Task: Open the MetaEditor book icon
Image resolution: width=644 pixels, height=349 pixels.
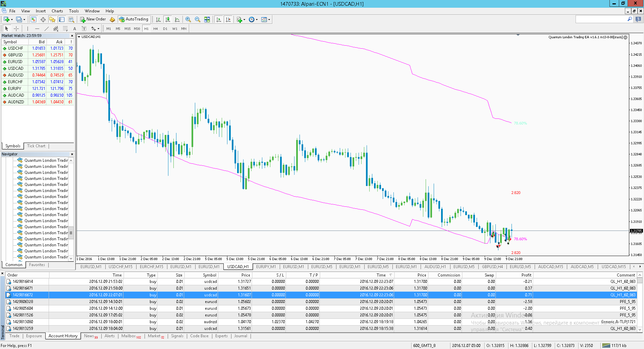Action: point(112,19)
